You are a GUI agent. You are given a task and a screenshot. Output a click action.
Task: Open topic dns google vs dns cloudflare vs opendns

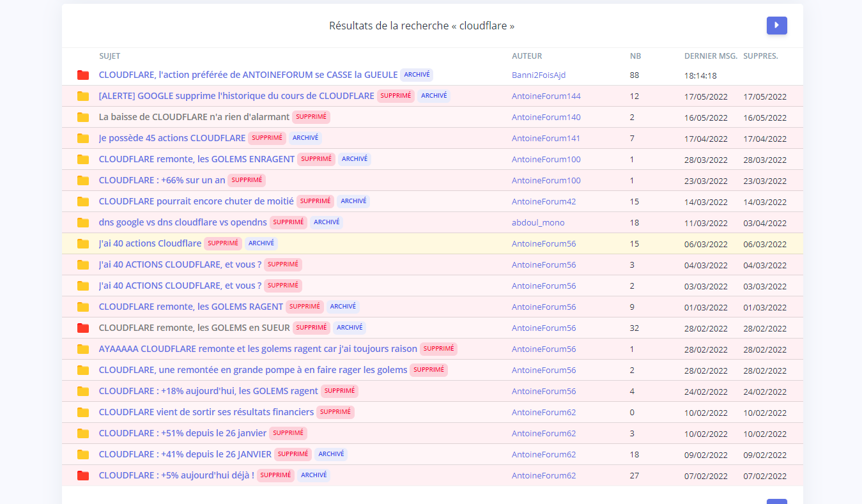pyautogui.click(x=183, y=222)
